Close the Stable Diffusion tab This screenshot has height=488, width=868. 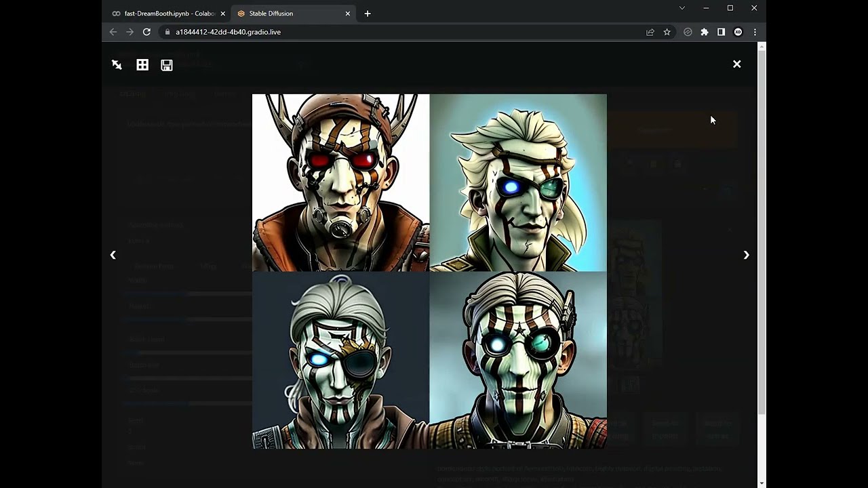[x=348, y=14]
